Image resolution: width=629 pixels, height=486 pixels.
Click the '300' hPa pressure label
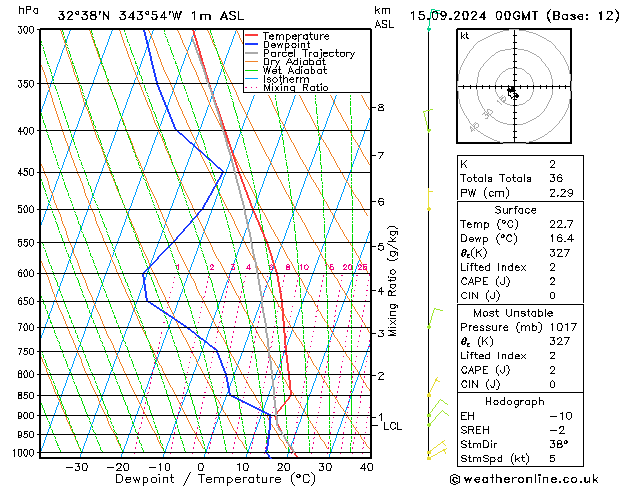tap(28, 30)
